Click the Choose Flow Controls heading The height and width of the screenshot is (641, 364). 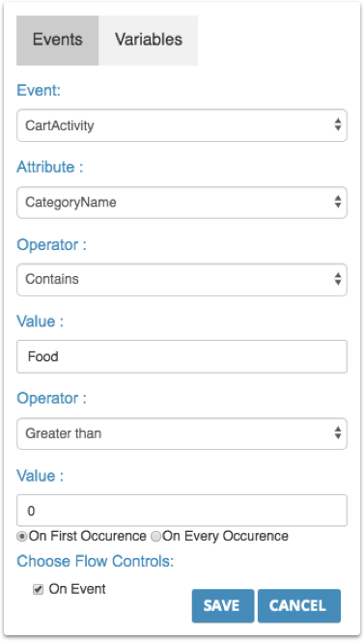pos(96,561)
